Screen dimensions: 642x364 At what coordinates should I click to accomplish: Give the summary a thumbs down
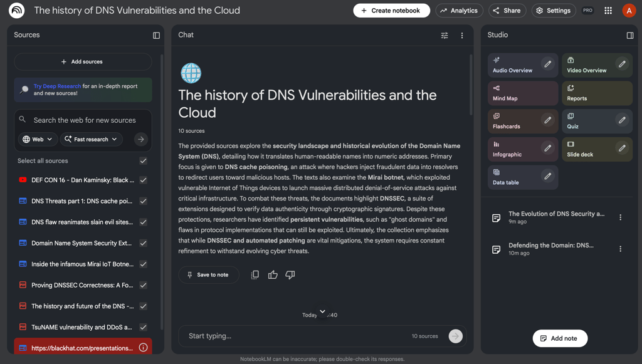[290, 275]
